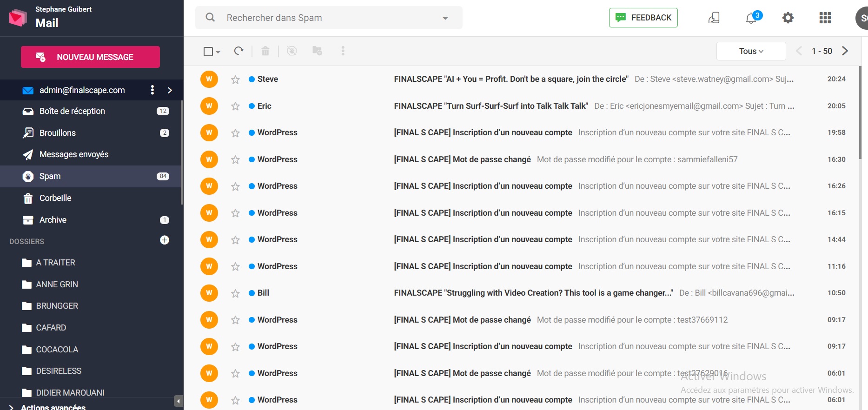
Task: Click the Corbeille trash icon
Action: coord(28,198)
